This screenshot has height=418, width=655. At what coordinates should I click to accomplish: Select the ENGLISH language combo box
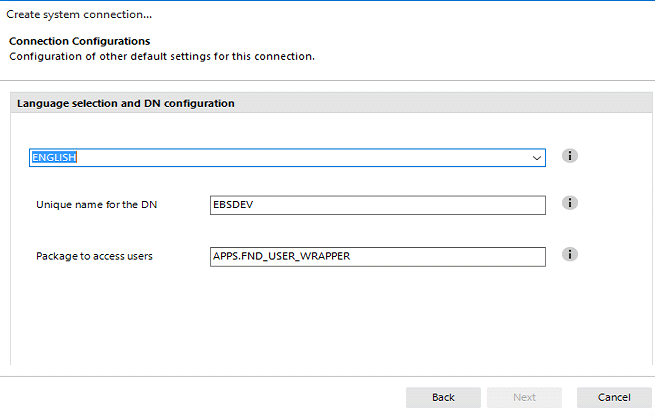[287, 157]
